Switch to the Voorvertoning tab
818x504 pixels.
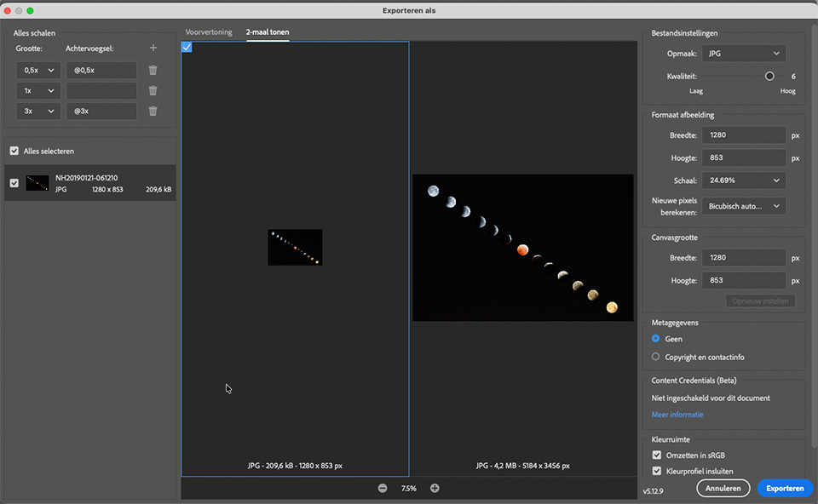[209, 32]
